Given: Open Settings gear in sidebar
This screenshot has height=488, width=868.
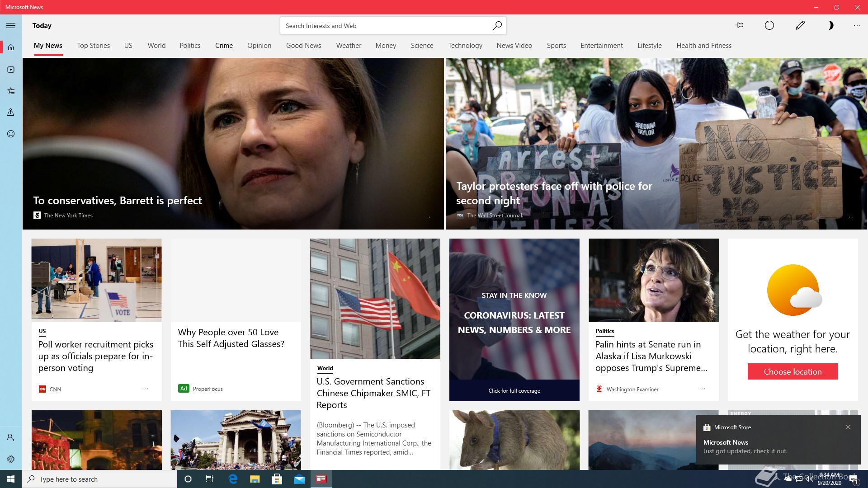Looking at the screenshot, I should [x=11, y=459].
